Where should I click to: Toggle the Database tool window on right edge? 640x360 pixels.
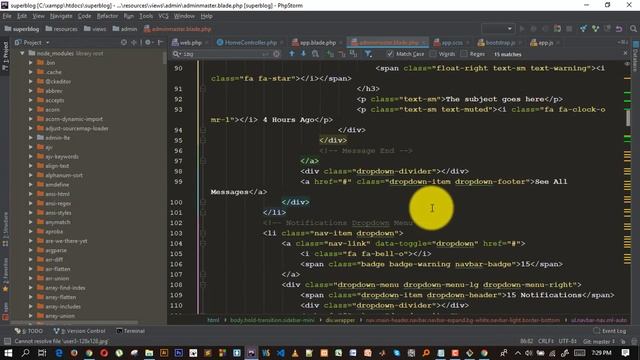pyautogui.click(x=636, y=56)
